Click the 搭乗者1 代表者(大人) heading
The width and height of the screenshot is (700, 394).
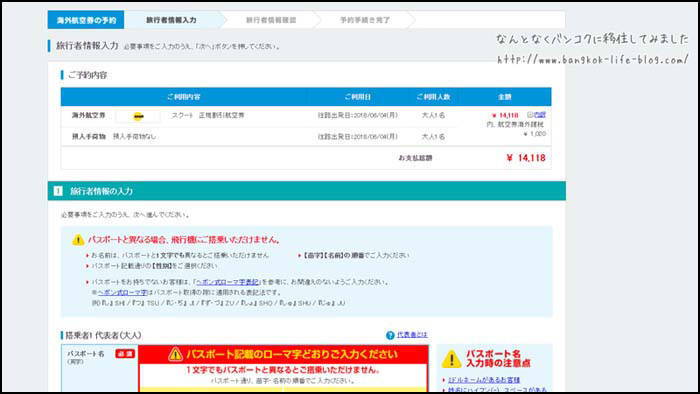pyautogui.click(x=104, y=335)
